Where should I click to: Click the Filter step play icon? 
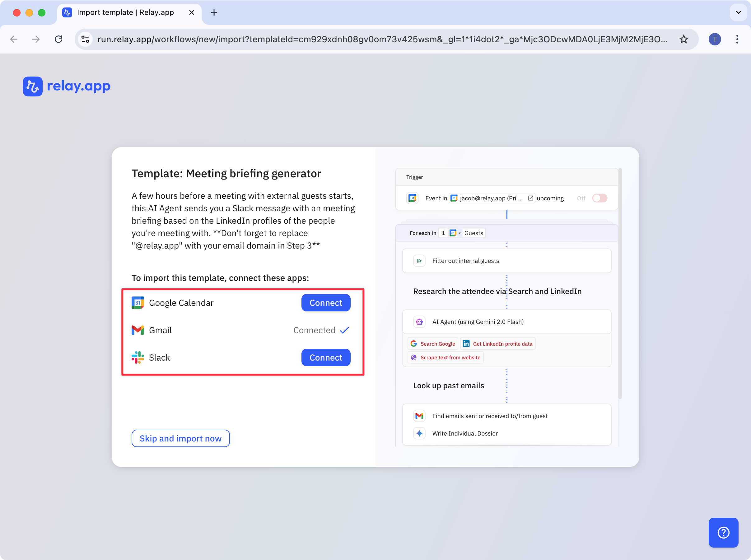tap(419, 261)
